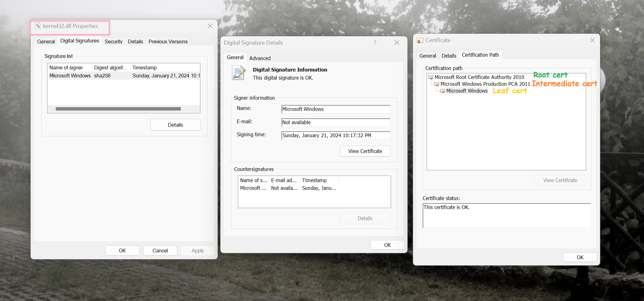Click the Sunday, January 21, 2024 timestamp cell

(x=166, y=76)
